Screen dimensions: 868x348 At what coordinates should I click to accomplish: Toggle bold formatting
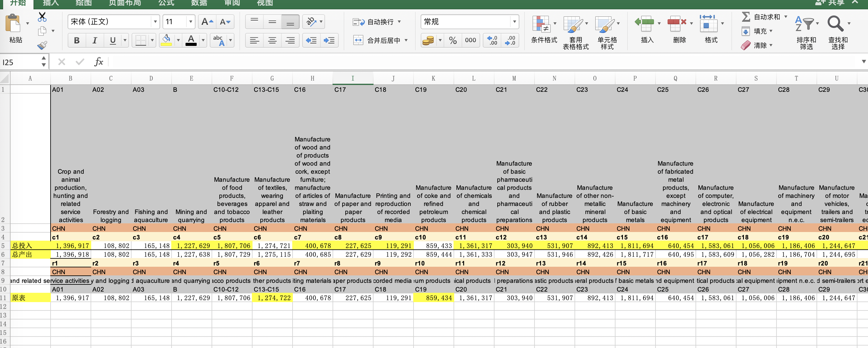pos(77,40)
